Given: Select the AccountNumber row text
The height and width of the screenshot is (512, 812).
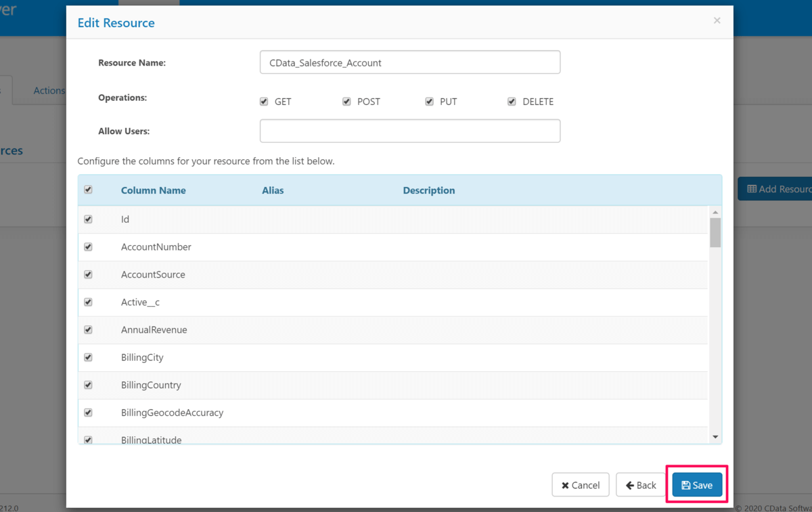Looking at the screenshot, I should coord(156,247).
